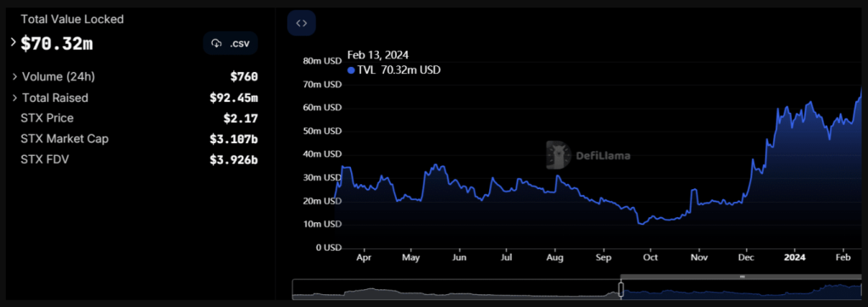The image size is (868, 307).
Task: Click the Volume value $760
Action: [243, 77]
